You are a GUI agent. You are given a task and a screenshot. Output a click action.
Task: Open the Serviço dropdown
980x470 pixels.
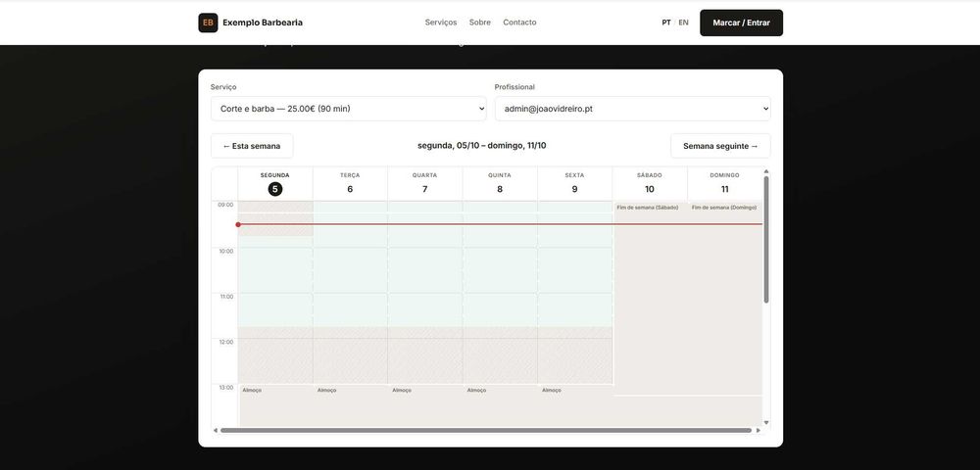(x=348, y=109)
